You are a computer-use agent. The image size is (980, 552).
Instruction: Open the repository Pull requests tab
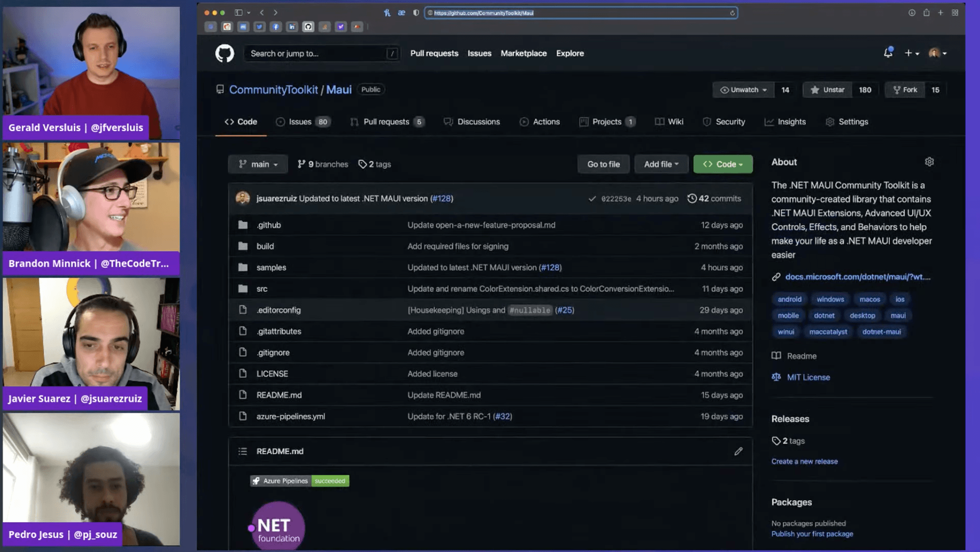pos(387,122)
